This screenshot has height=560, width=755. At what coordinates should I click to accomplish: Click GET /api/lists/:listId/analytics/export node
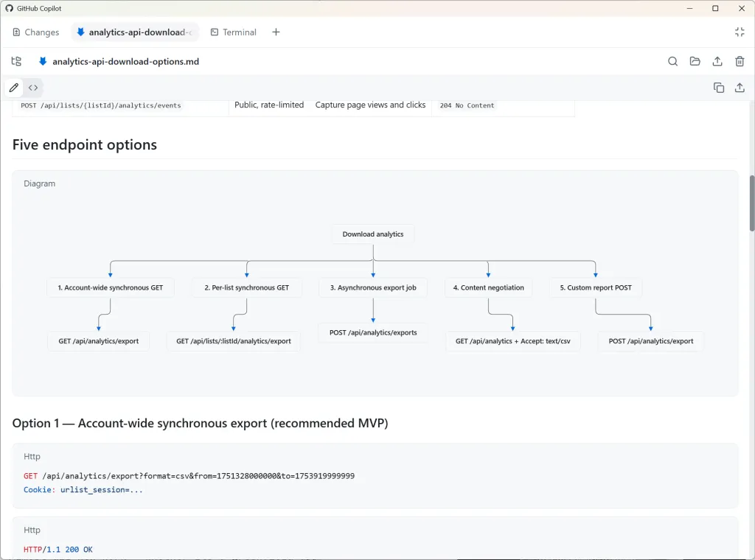tap(234, 341)
